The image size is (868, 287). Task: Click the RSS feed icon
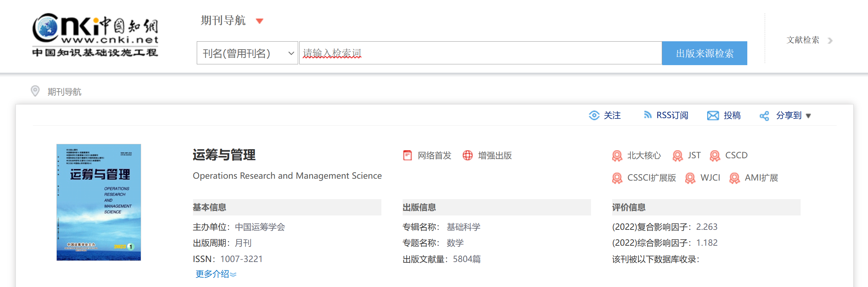click(x=648, y=115)
